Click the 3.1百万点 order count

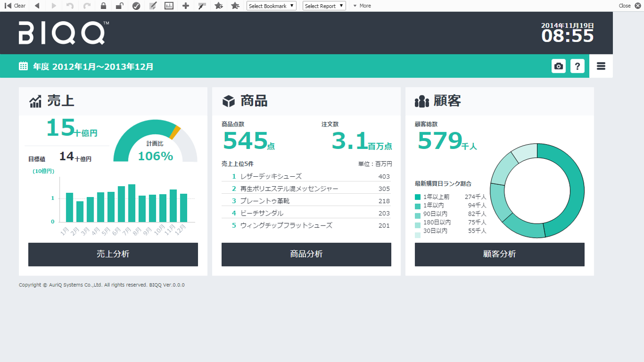pos(361,141)
